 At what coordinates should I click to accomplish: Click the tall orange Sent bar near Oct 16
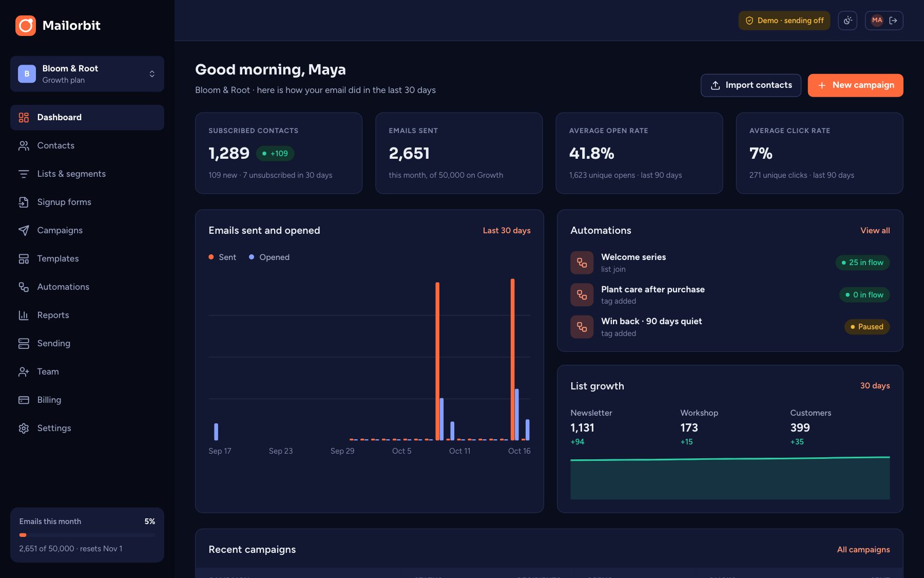(512, 360)
